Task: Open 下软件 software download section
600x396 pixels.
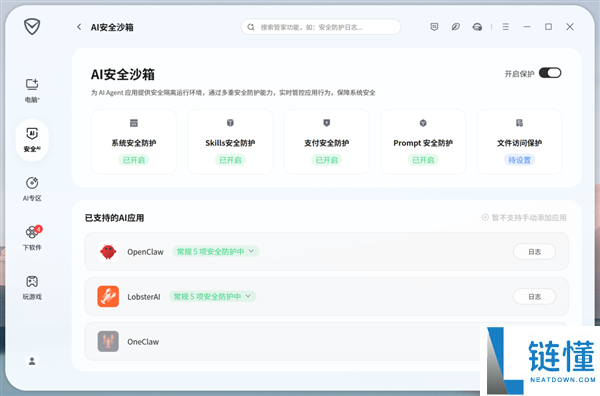Action: [x=32, y=238]
